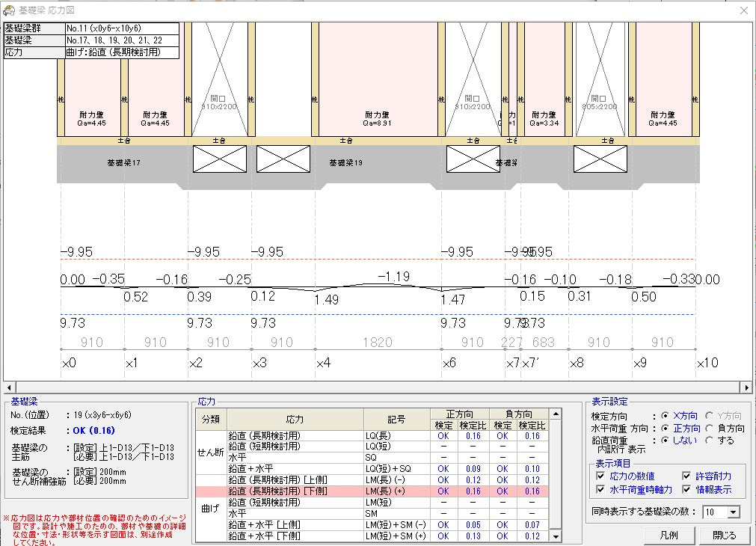
Task: Click the 閉じる button
Action: pyautogui.click(x=724, y=536)
